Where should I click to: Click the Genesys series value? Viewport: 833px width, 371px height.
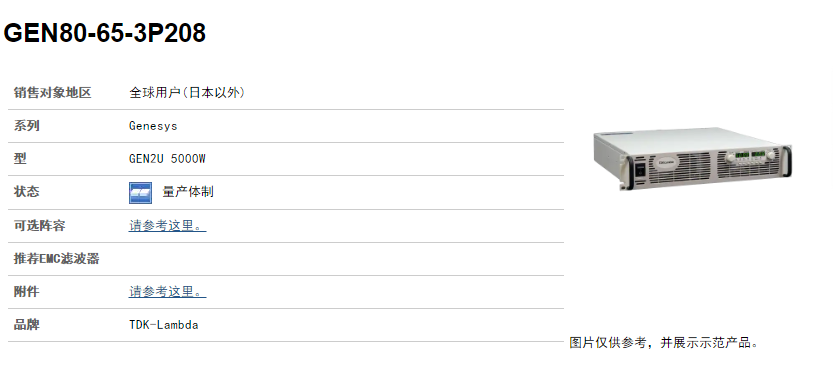tap(153, 126)
